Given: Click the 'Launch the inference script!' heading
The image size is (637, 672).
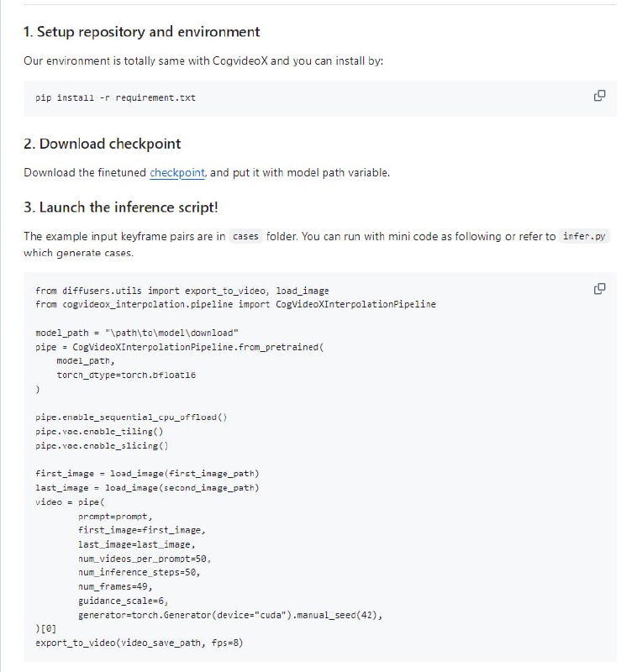Looking at the screenshot, I should tap(121, 207).
